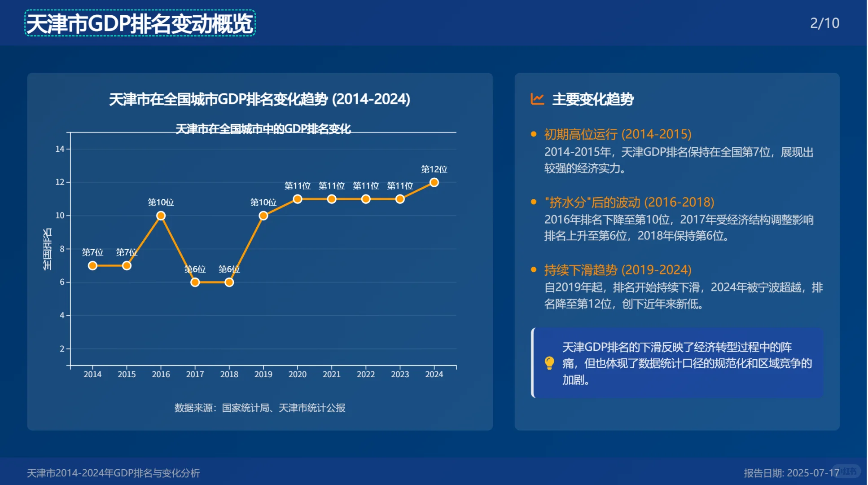Viewport: 868px width, 485px height.
Task: Click the lightbulb icon in the insight box
Action: (548, 364)
